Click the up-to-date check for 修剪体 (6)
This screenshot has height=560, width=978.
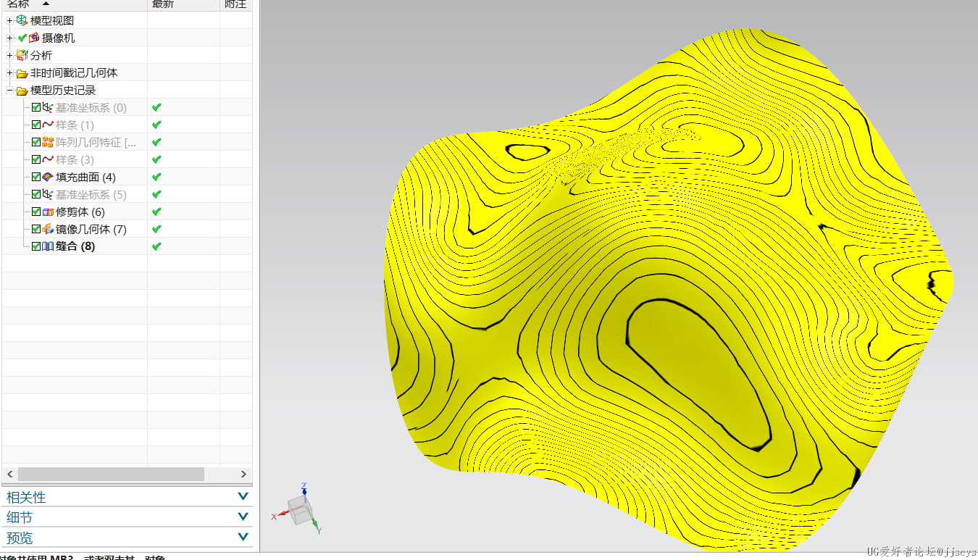click(x=156, y=212)
